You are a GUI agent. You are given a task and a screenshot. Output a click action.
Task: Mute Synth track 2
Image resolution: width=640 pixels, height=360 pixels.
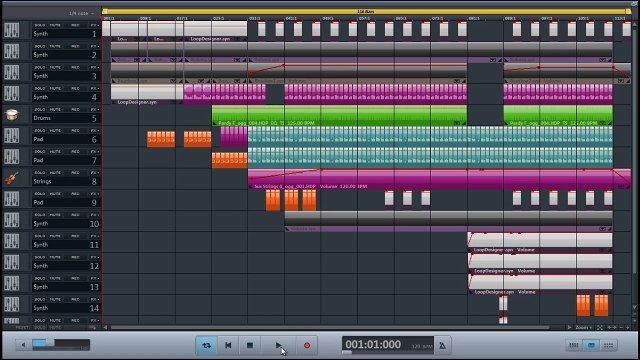55,46
